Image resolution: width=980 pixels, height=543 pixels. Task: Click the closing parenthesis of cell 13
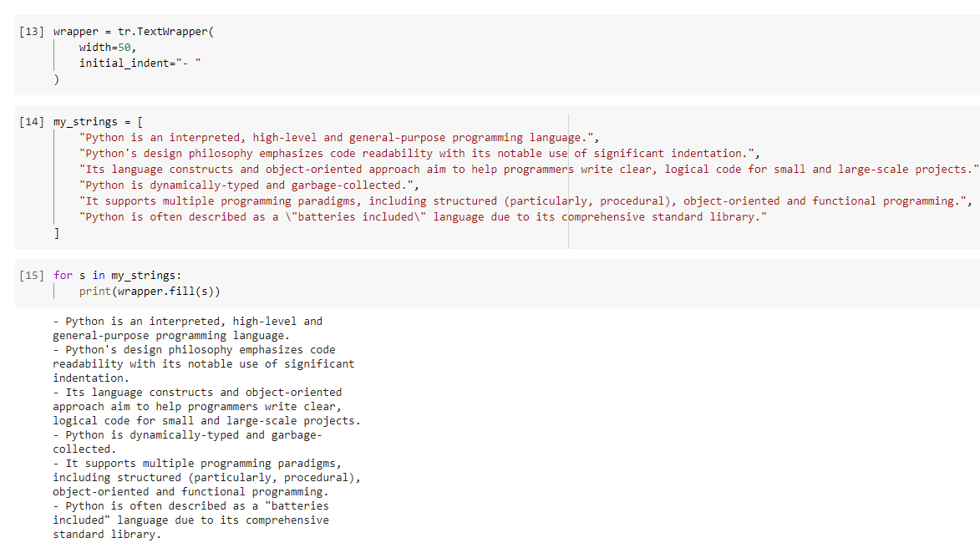click(x=57, y=79)
